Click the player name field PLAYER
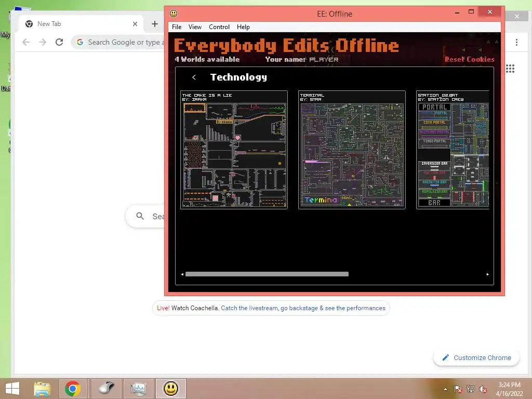Viewport: 532px width, 399px height. [x=323, y=59]
